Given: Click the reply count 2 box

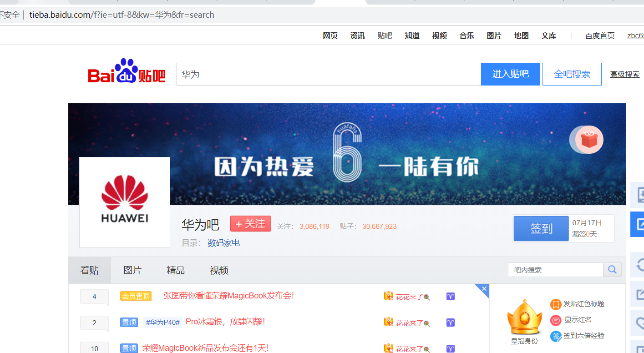Looking at the screenshot, I should (94, 323).
